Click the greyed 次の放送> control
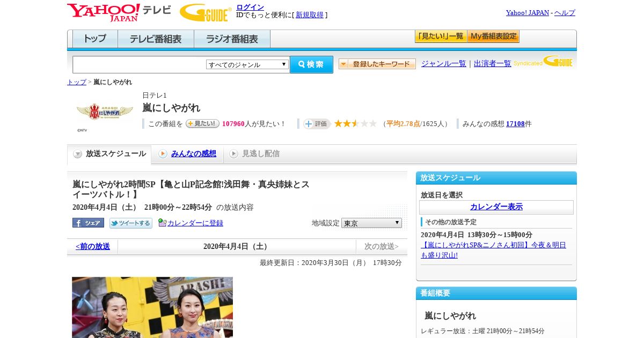Viewport: 644px width, 338px height. (x=382, y=246)
